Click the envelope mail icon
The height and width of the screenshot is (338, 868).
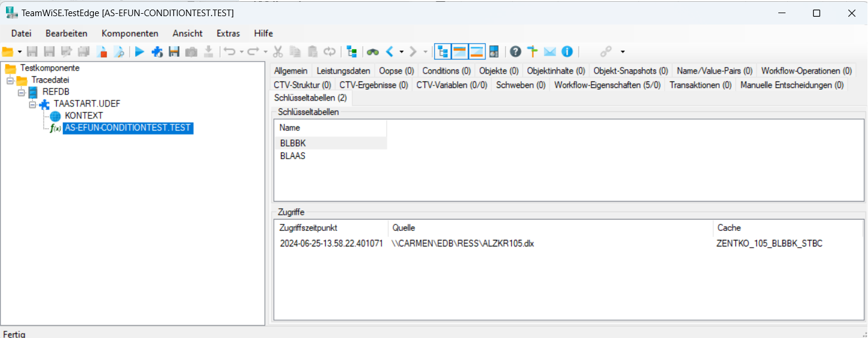click(x=550, y=52)
